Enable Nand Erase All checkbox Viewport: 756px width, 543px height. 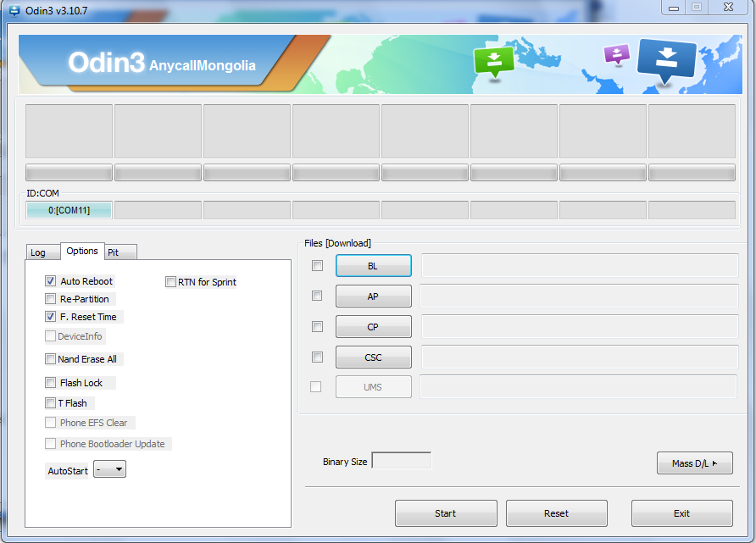(50, 359)
